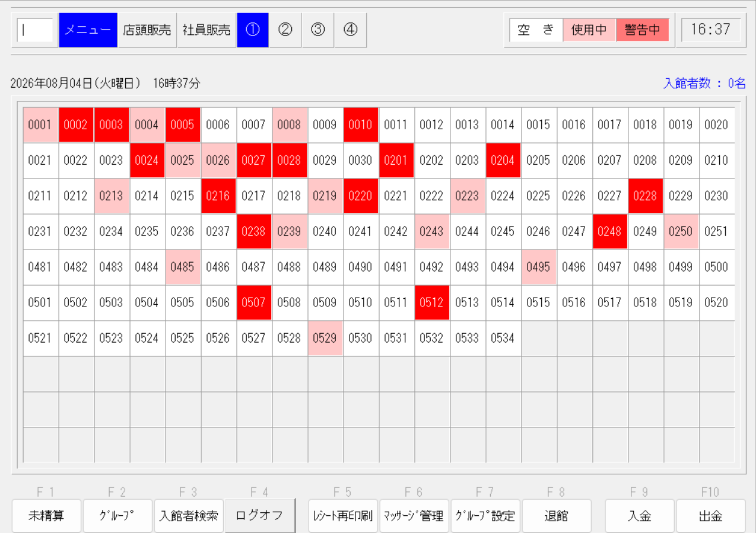
Task: Select in-use locker 0008
Action: [290, 125]
